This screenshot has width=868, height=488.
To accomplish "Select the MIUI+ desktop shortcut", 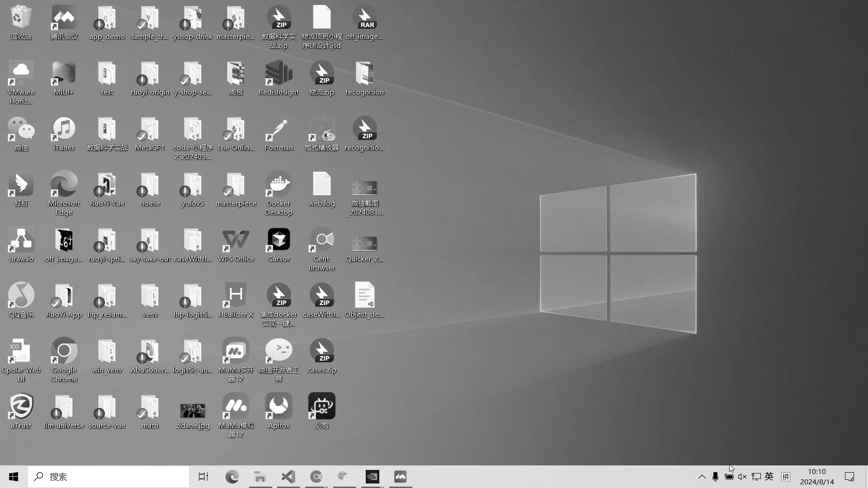I will coord(64,78).
